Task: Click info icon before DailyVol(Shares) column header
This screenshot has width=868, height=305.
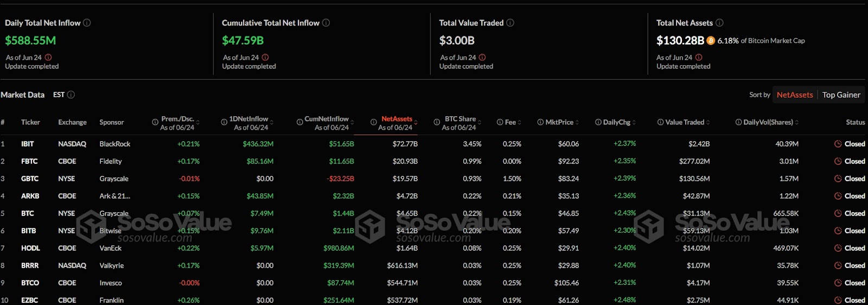Action: coord(738,122)
